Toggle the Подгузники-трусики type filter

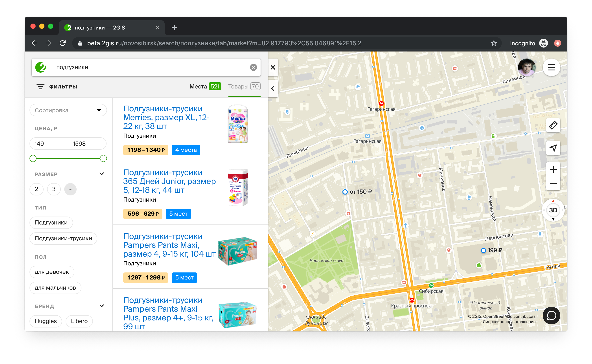(63, 238)
